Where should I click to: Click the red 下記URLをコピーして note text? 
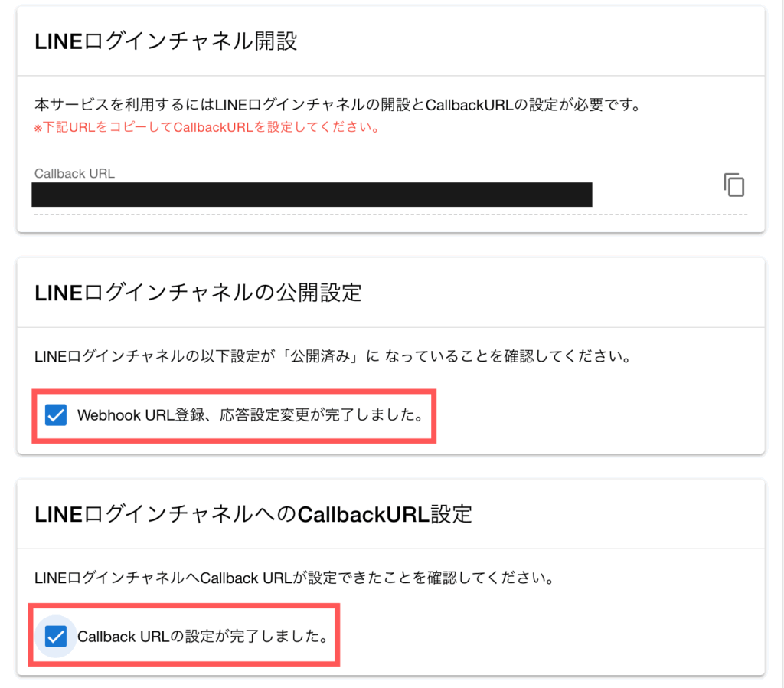point(207,127)
